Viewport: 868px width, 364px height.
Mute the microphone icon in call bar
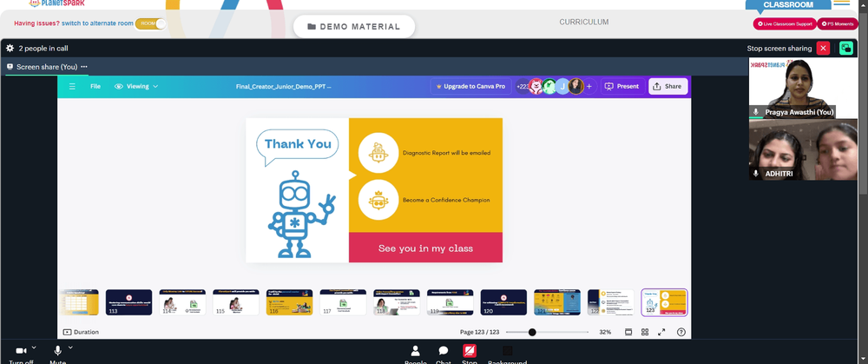point(57,351)
